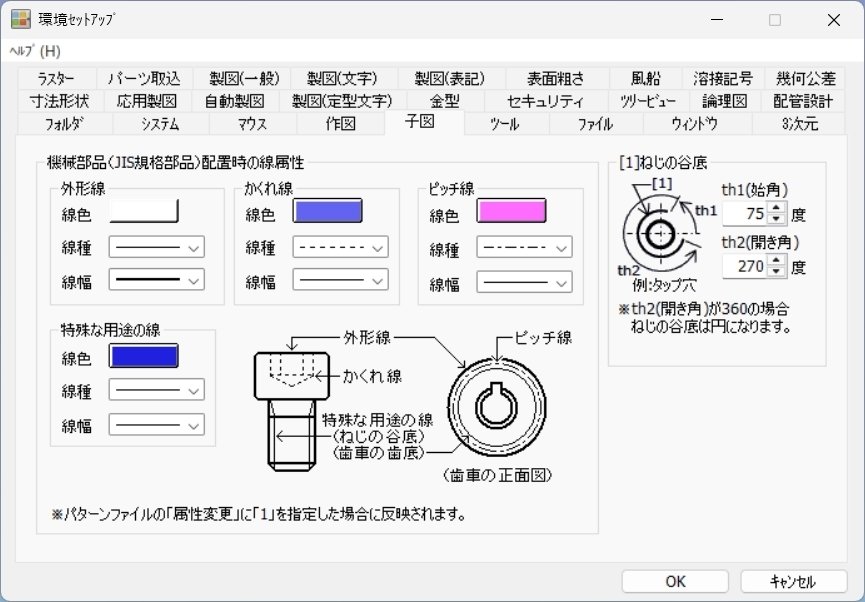This screenshot has width=865, height=602.
Task: Open the かくれ線 線幅 dropdown
Action: pyautogui.click(x=340, y=280)
